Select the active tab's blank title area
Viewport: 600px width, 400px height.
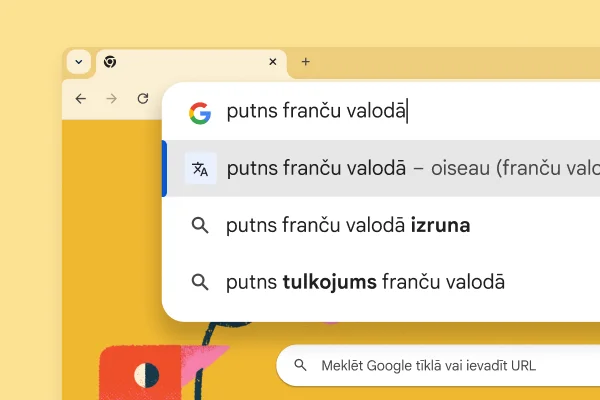pos(190,62)
